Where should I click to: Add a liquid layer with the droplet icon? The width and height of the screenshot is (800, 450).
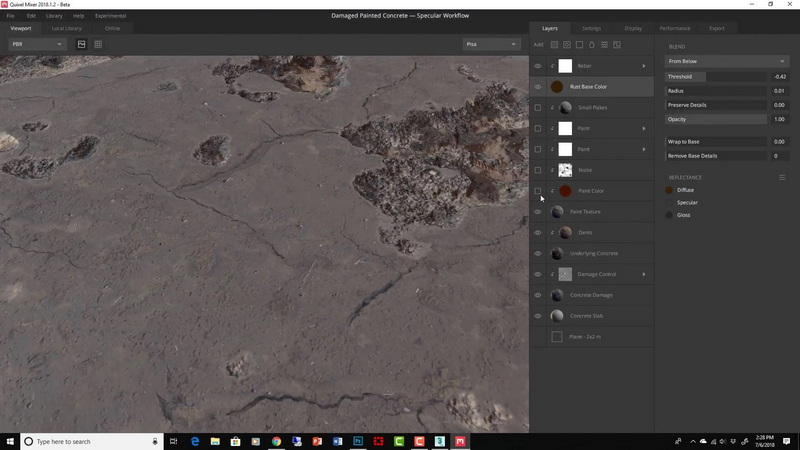pyautogui.click(x=592, y=45)
